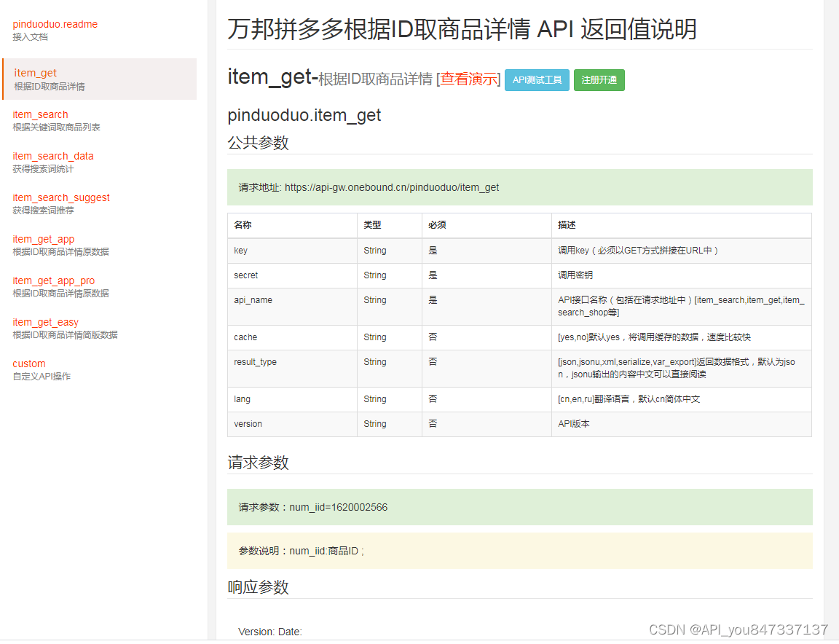Open the pinduoduo.readme sidebar link
Screen dimensions: 839x644
(x=55, y=24)
